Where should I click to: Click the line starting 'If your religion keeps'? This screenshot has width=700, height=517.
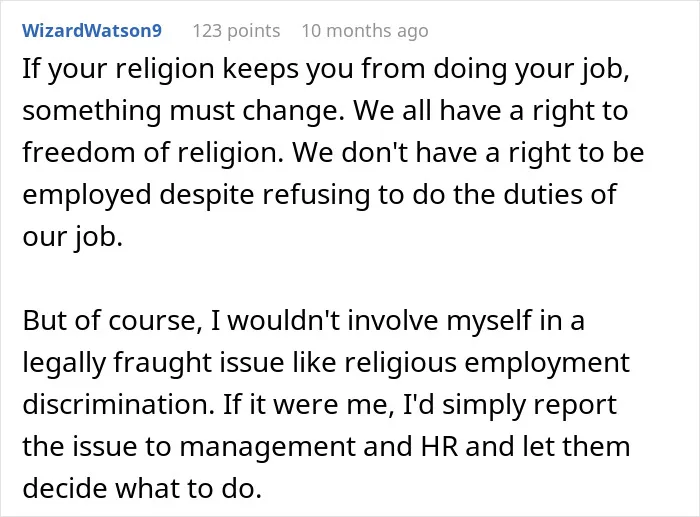pyautogui.click(x=326, y=69)
